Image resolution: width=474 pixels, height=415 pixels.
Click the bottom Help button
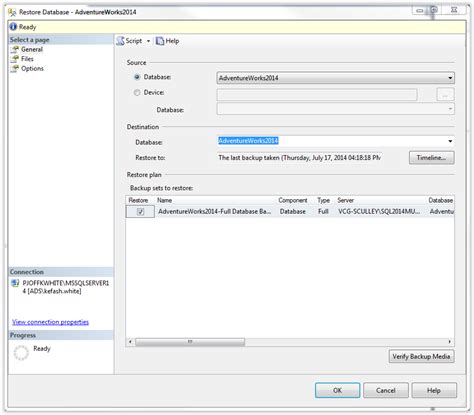[x=434, y=390]
